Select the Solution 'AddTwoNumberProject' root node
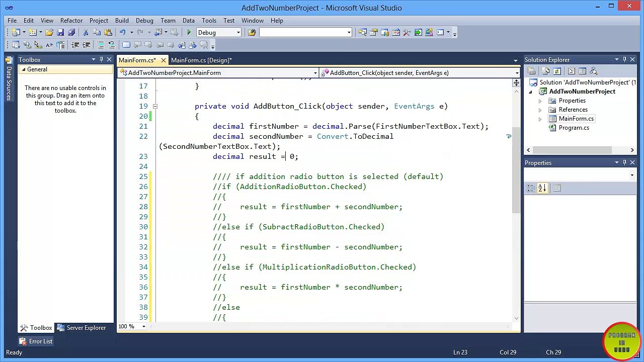This screenshot has height=362, width=644. (x=584, y=82)
